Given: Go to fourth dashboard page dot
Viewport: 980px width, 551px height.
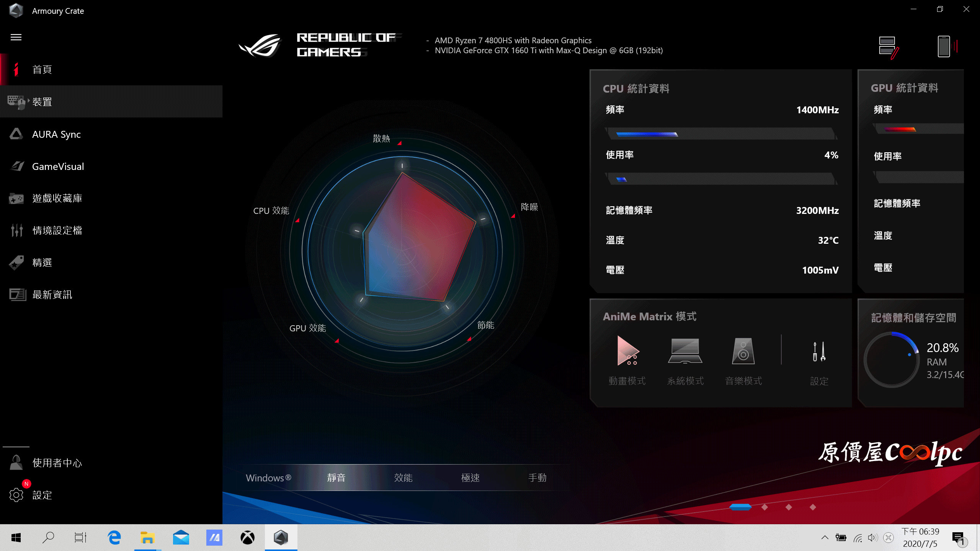Looking at the screenshot, I should [x=813, y=507].
